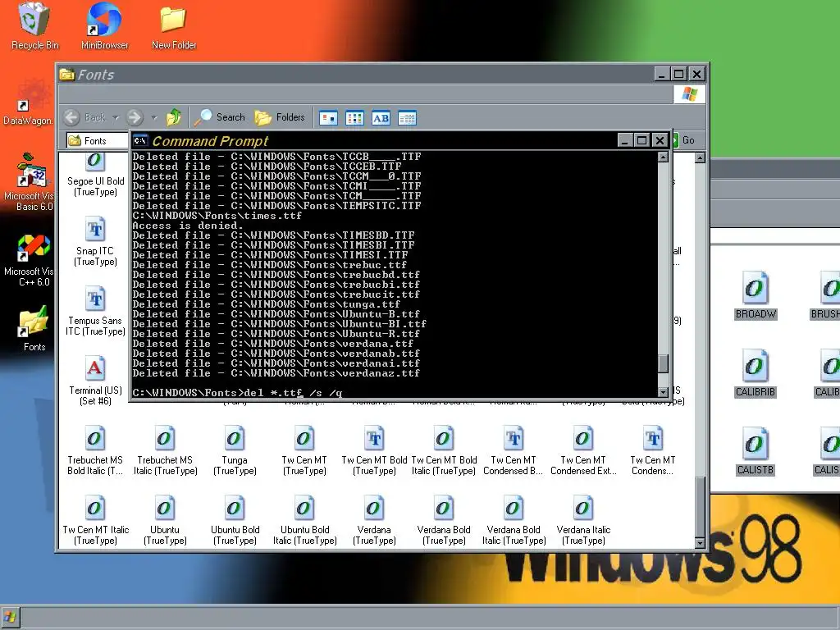This screenshot has width=840, height=630.
Task: Select Tw Cen MT Italic (TrueType) font
Action: click(95, 519)
